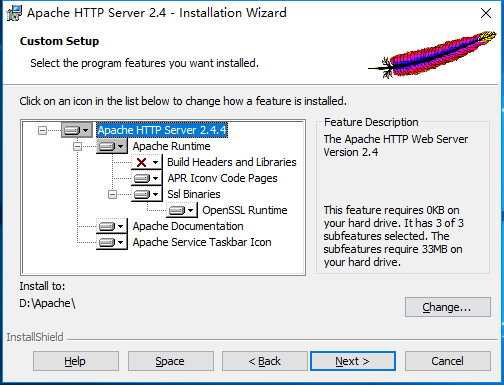The width and height of the screenshot is (504, 385).
Task: Click the install path D:\Apache\ text
Action: tap(47, 303)
